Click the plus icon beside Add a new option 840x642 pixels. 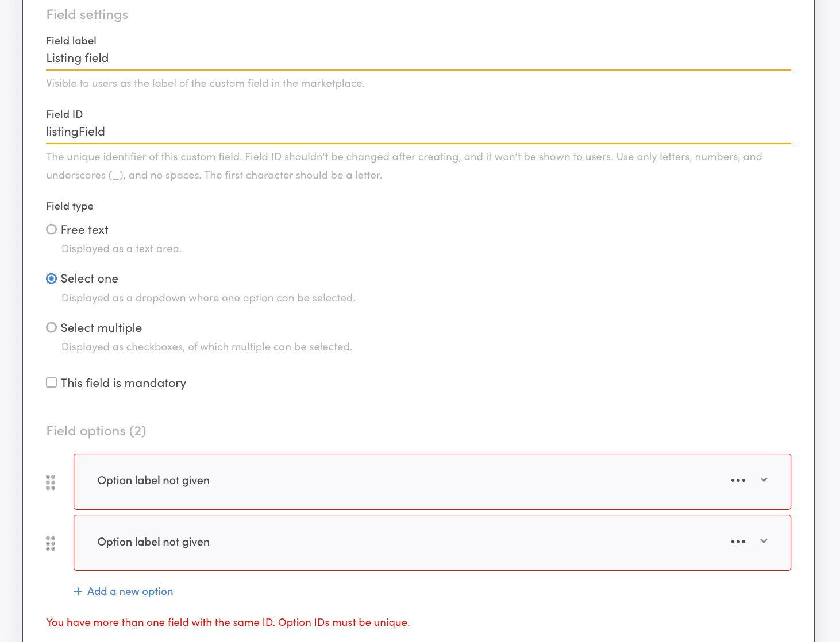coord(78,591)
